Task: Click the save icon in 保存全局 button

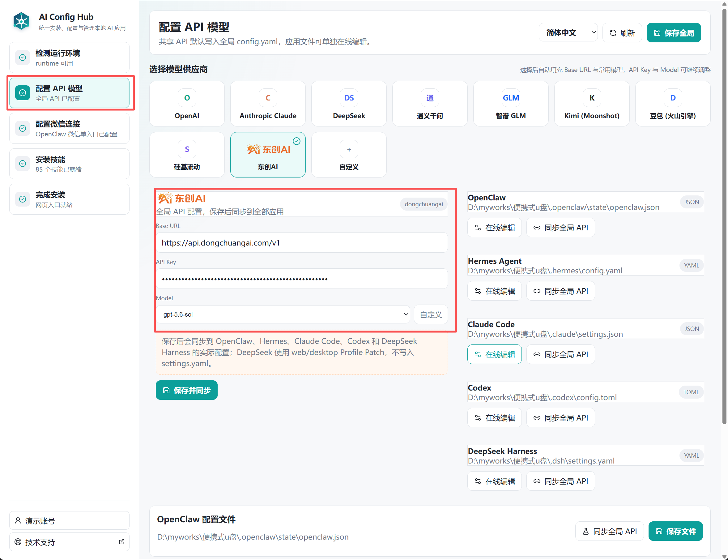Action: tap(657, 33)
